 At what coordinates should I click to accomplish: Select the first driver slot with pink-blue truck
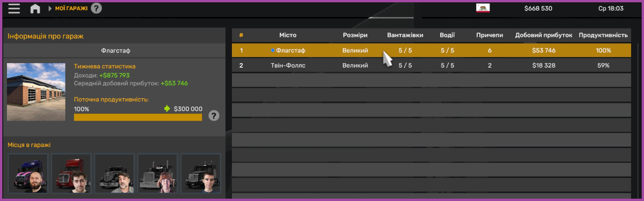tap(28, 173)
